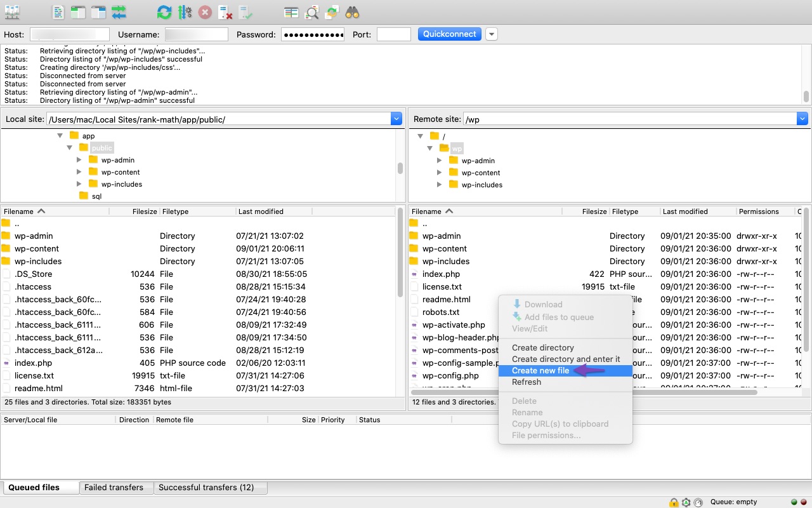Choose Refresh from the context menu
The height and width of the screenshot is (508, 812).
[565, 382]
